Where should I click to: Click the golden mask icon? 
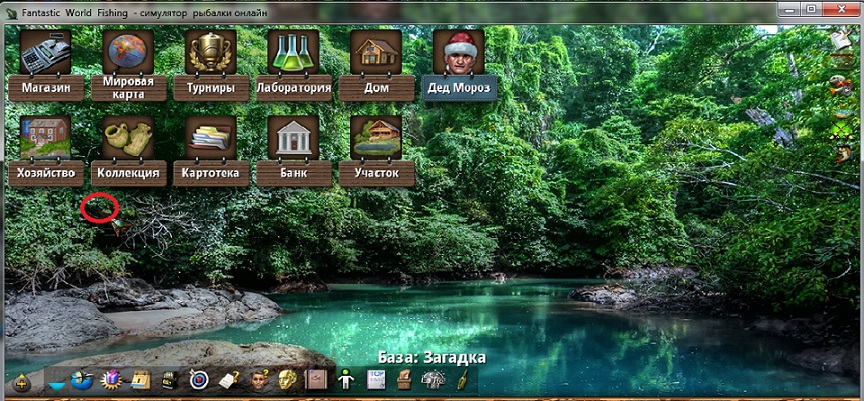(x=287, y=381)
